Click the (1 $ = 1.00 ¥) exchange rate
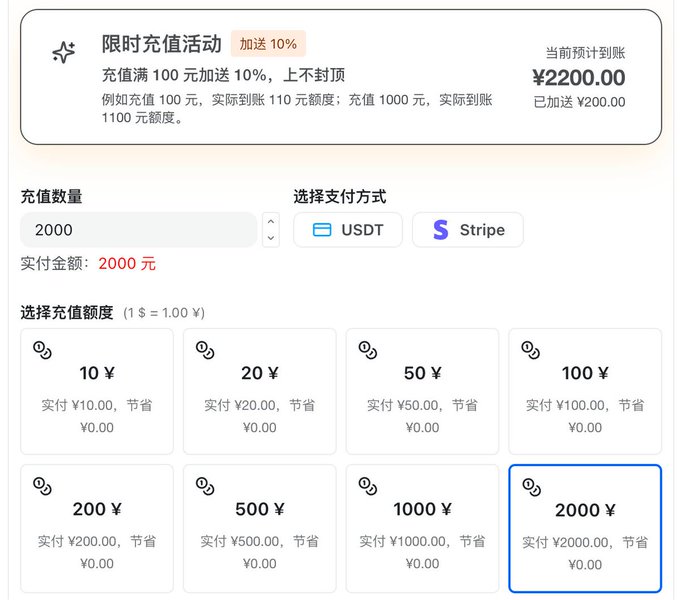 164,313
